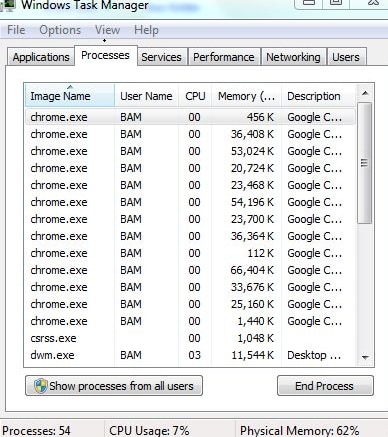Open the Help menu
The height and width of the screenshot is (437, 388).
pyautogui.click(x=146, y=30)
